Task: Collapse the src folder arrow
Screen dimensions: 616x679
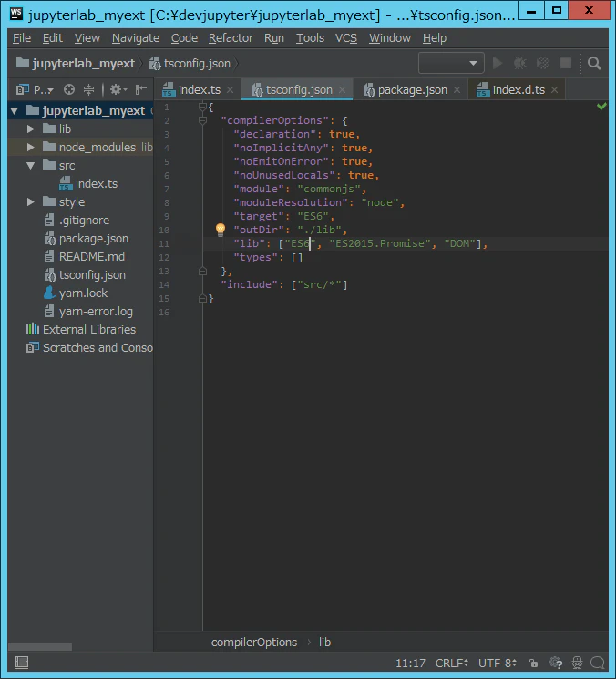Action: click(30, 165)
